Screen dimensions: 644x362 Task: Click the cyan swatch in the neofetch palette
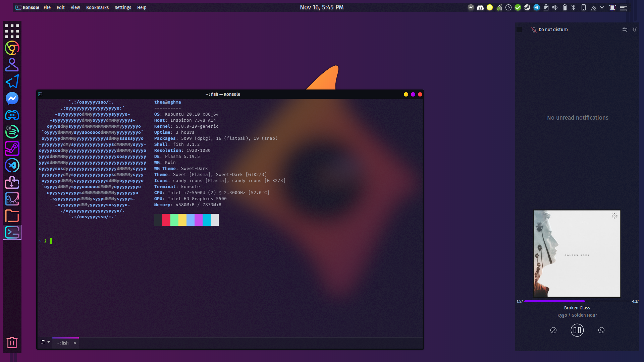point(207,220)
